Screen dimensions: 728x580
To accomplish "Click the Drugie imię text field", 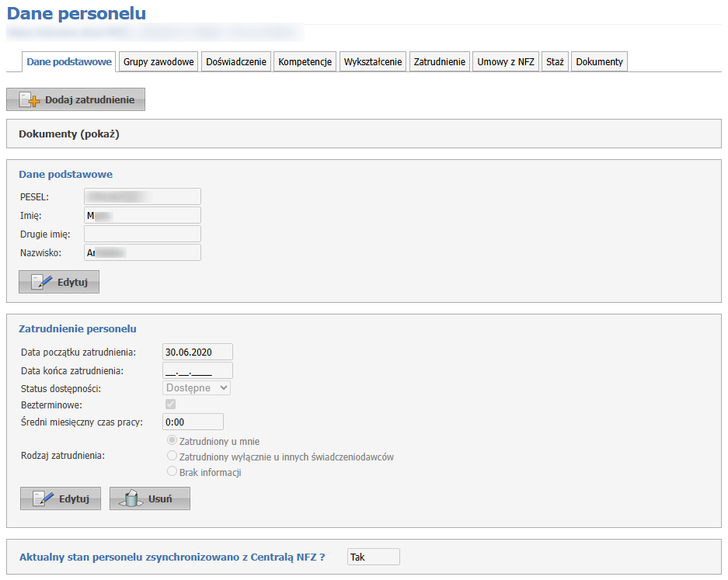I will point(142,234).
